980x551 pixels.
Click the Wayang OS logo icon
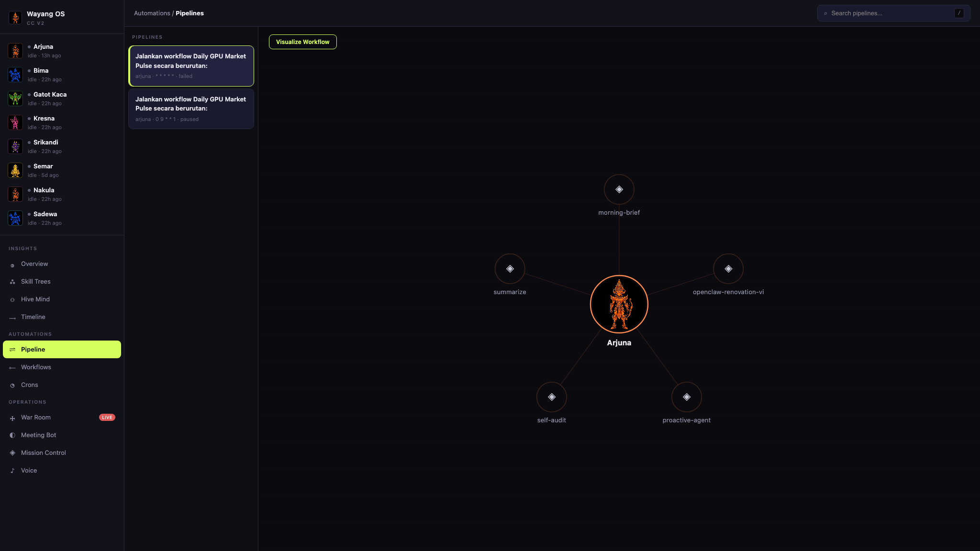(x=15, y=18)
